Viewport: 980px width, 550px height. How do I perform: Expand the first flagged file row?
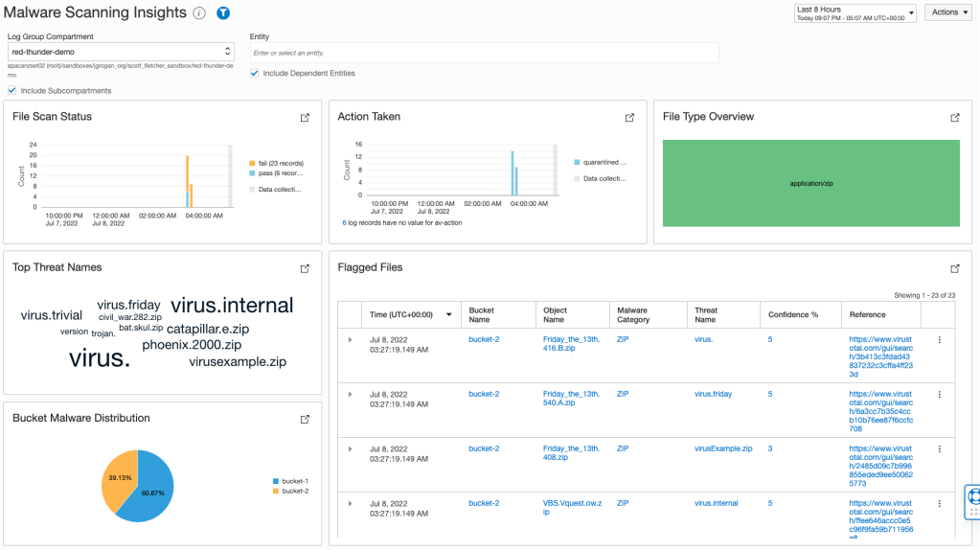(350, 340)
